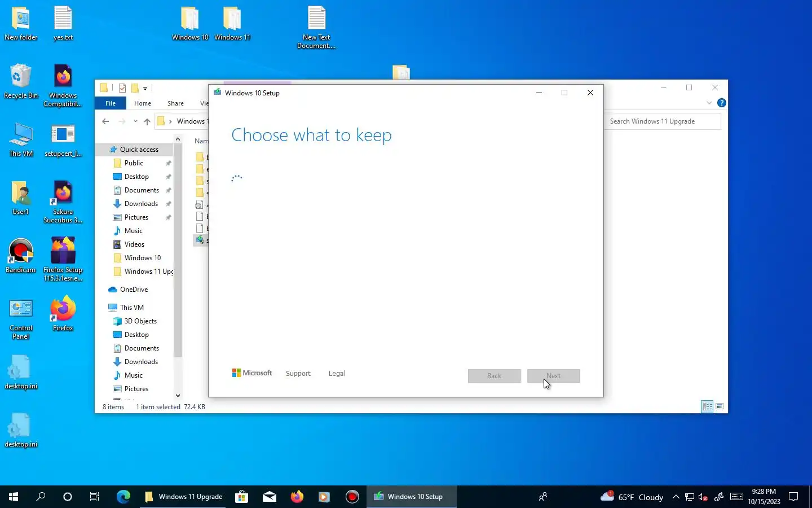Viewport: 812px width, 508px height.
Task: Open the Bandicam recording taskbar icon
Action: (x=352, y=497)
